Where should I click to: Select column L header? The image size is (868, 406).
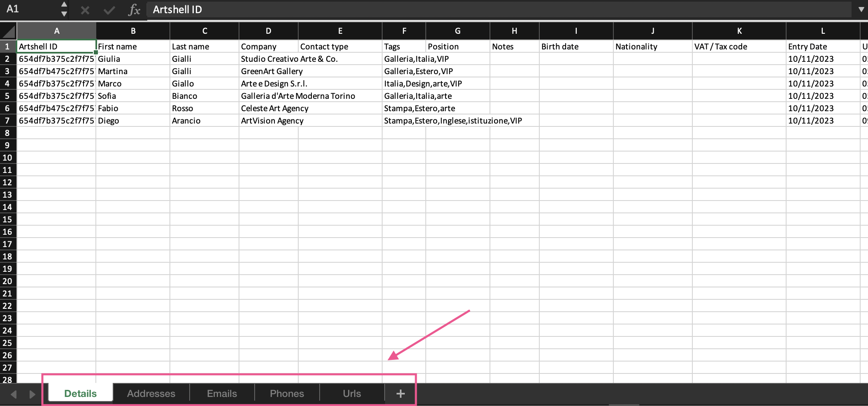coord(823,31)
